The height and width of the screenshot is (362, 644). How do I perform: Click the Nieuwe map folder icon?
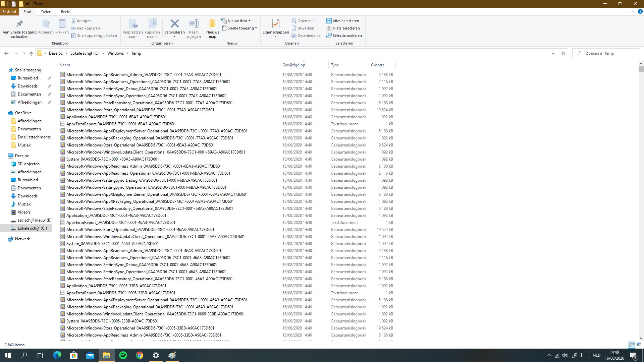point(212,24)
